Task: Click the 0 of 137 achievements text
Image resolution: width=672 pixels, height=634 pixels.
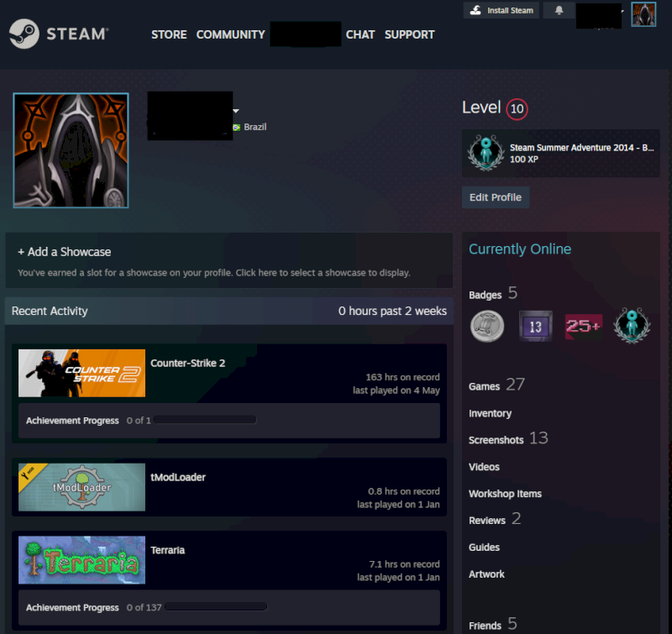Action: point(144,607)
